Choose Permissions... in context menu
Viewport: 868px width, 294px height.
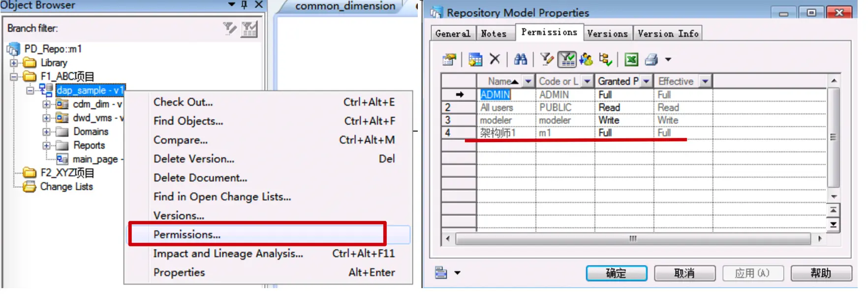coord(269,235)
